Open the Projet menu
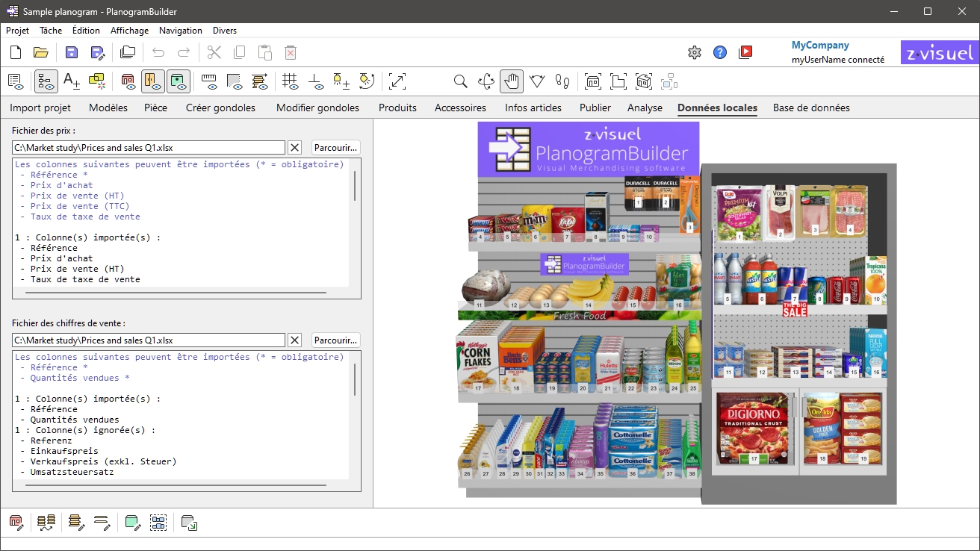The width and height of the screenshot is (980, 551). point(17,31)
